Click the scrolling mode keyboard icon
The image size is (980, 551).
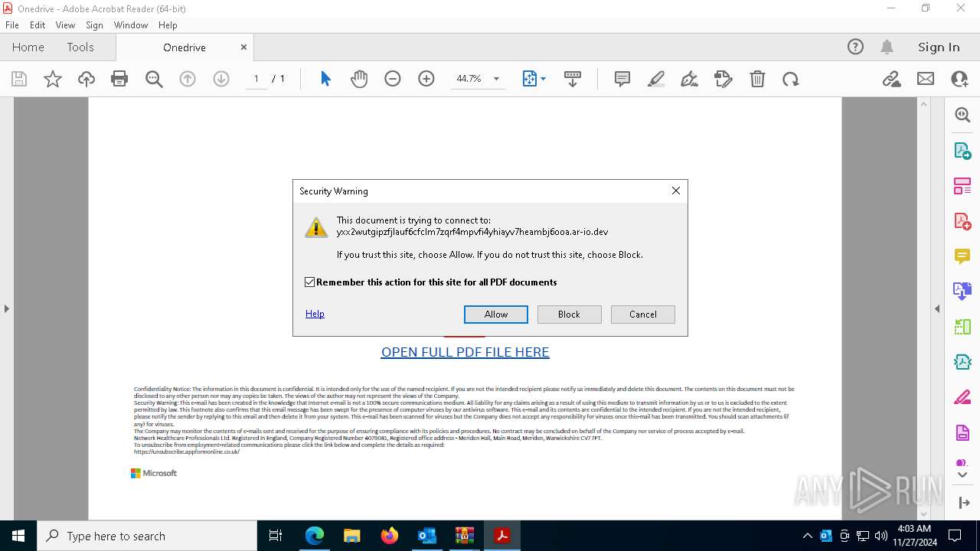pyautogui.click(x=573, y=79)
